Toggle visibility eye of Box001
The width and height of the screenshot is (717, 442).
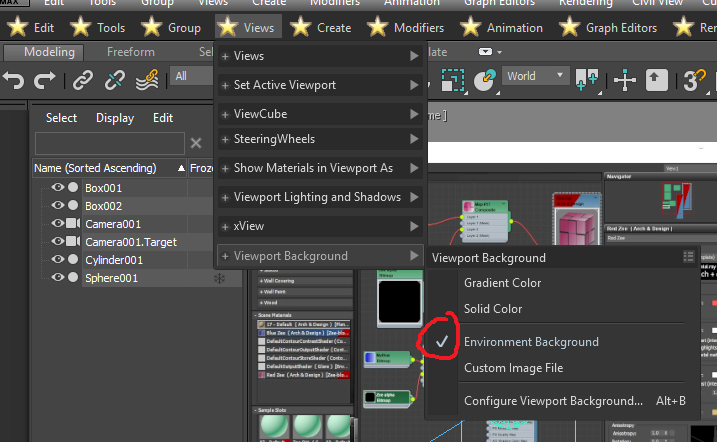58,187
